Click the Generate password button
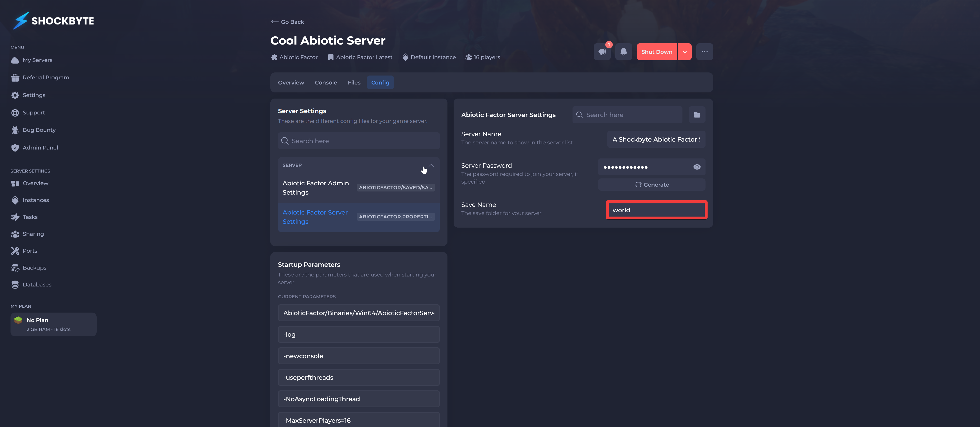Viewport: 980px width, 427px height. (x=651, y=185)
